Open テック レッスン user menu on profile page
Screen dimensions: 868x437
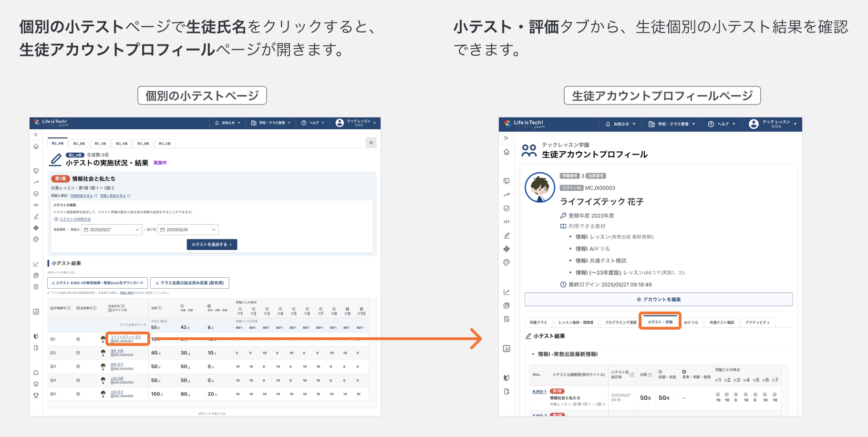coord(773,124)
